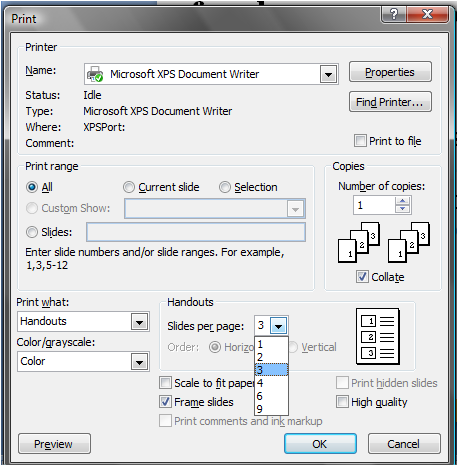Toggle the Frame slides checkbox
Image resolution: width=458 pixels, height=466 pixels.
[165, 402]
